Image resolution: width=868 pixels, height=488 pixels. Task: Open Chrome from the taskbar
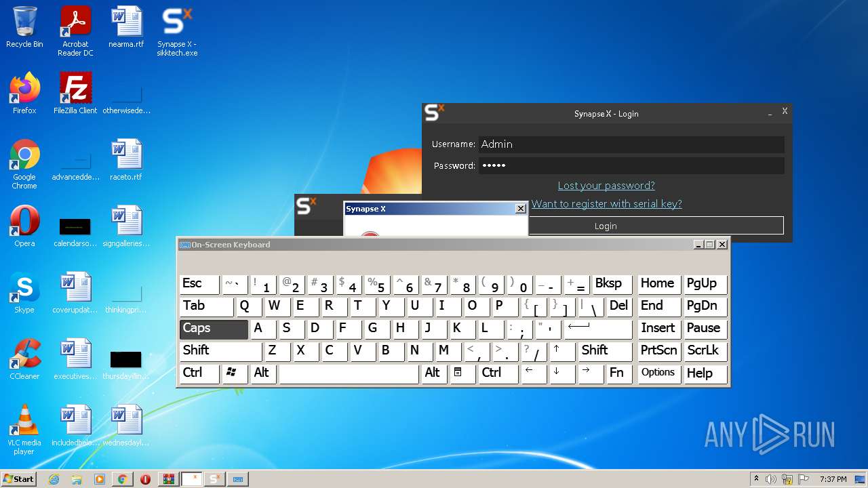pyautogui.click(x=122, y=479)
